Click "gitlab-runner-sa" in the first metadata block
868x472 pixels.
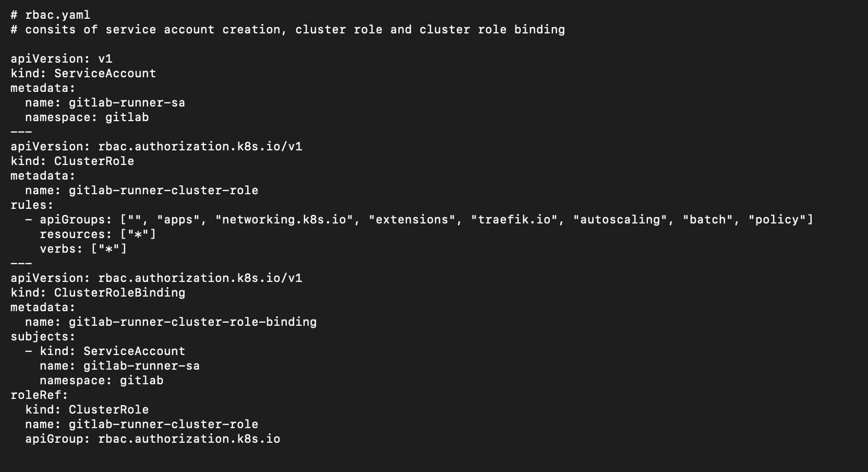[127, 103]
